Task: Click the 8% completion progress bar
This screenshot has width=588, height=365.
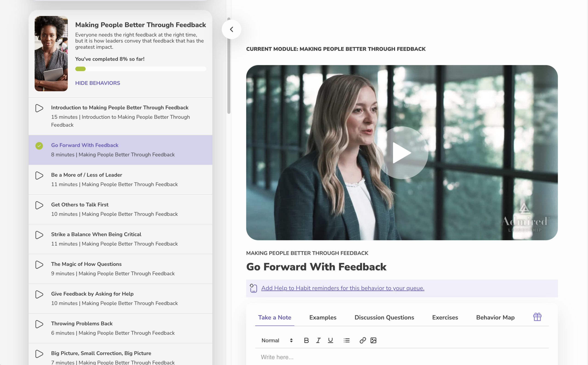Action: [x=141, y=69]
